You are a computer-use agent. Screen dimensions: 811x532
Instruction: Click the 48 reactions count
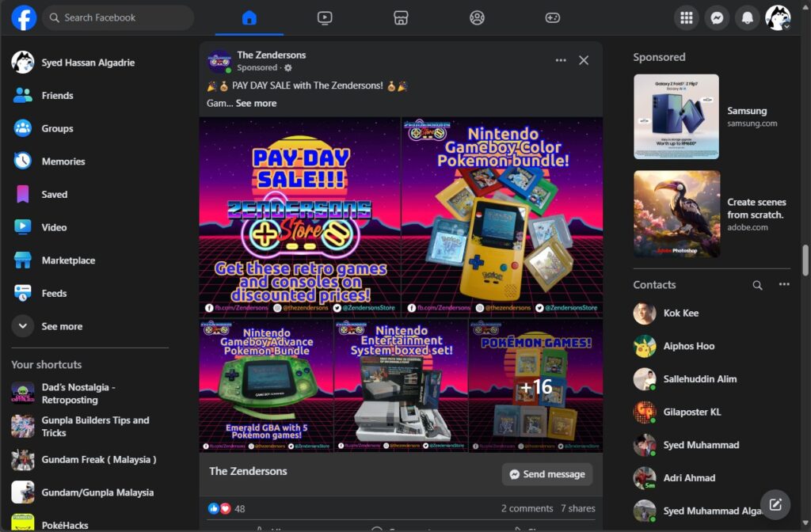pos(239,509)
